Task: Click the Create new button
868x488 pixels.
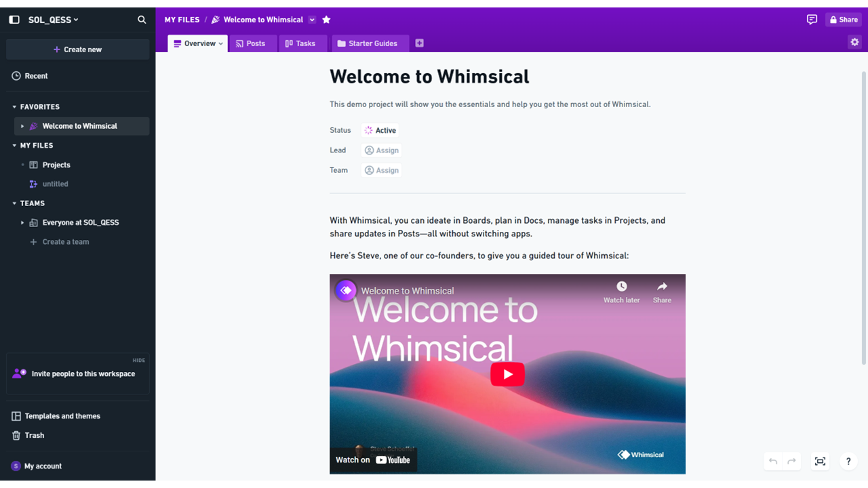Action: click(x=77, y=49)
